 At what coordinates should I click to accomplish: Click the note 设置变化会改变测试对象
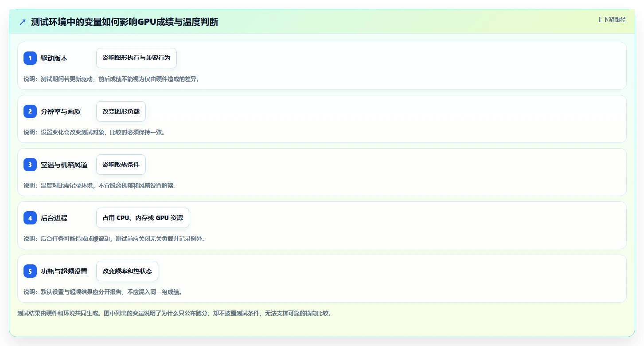tap(94, 132)
